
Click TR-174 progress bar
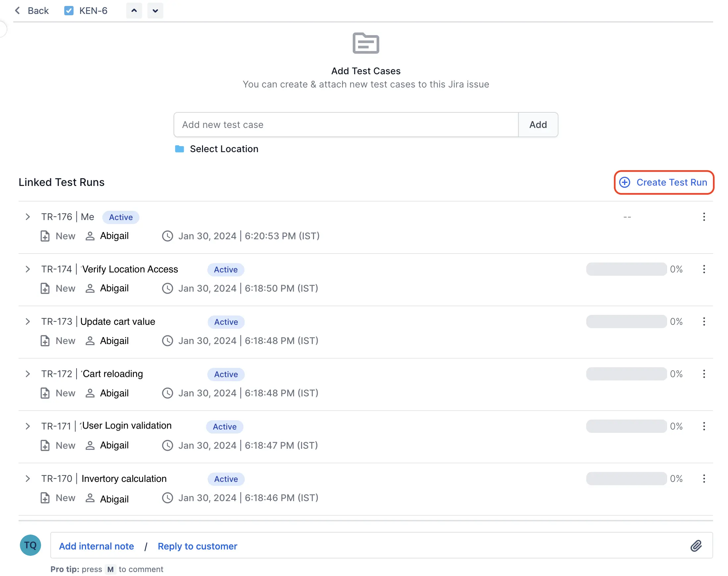coord(626,269)
